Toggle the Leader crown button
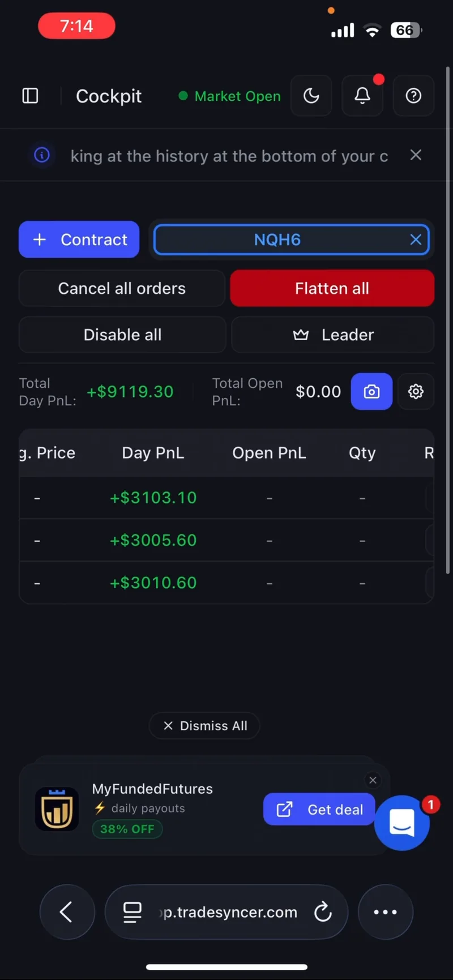 pyautogui.click(x=333, y=335)
